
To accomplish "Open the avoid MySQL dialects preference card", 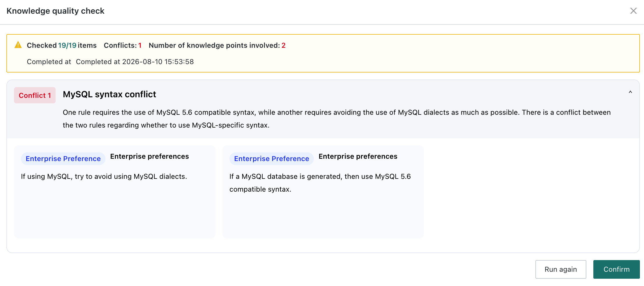I will pyautogui.click(x=115, y=192).
